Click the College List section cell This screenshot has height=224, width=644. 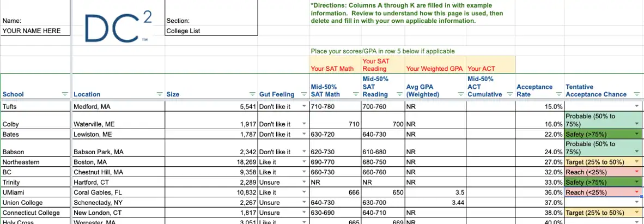click(x=211, y=31)
